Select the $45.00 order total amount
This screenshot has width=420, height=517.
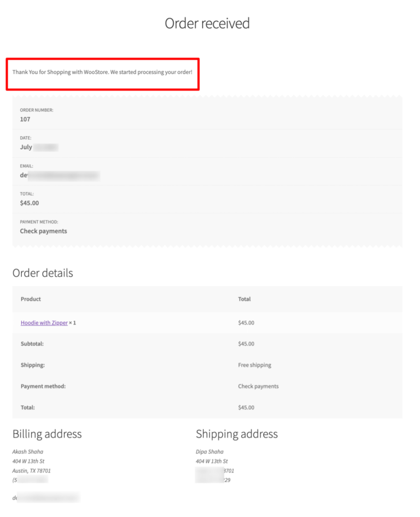click(28, 202)
